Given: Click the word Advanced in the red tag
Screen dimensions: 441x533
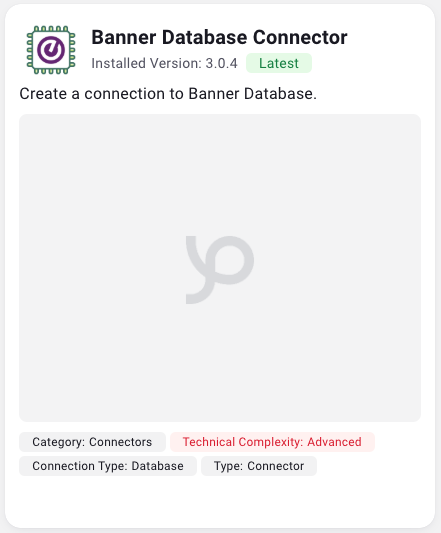Looking at the screenshot, I should (334, 442).
